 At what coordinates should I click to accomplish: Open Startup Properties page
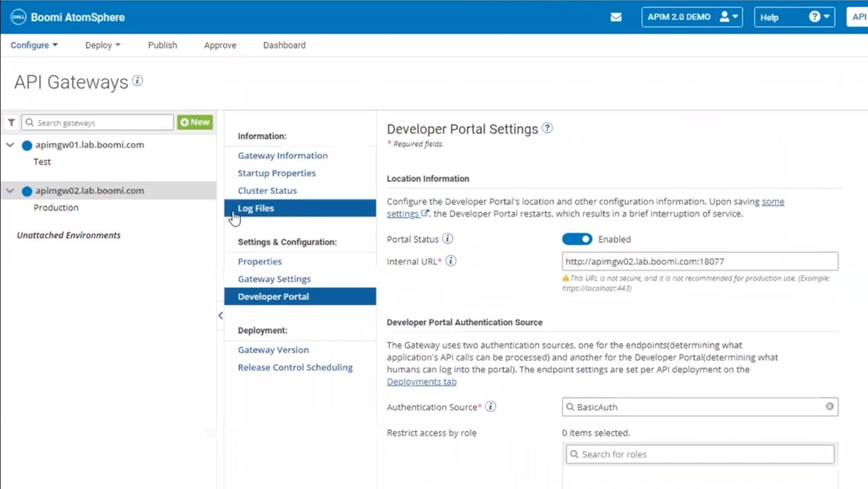(276, 173)
